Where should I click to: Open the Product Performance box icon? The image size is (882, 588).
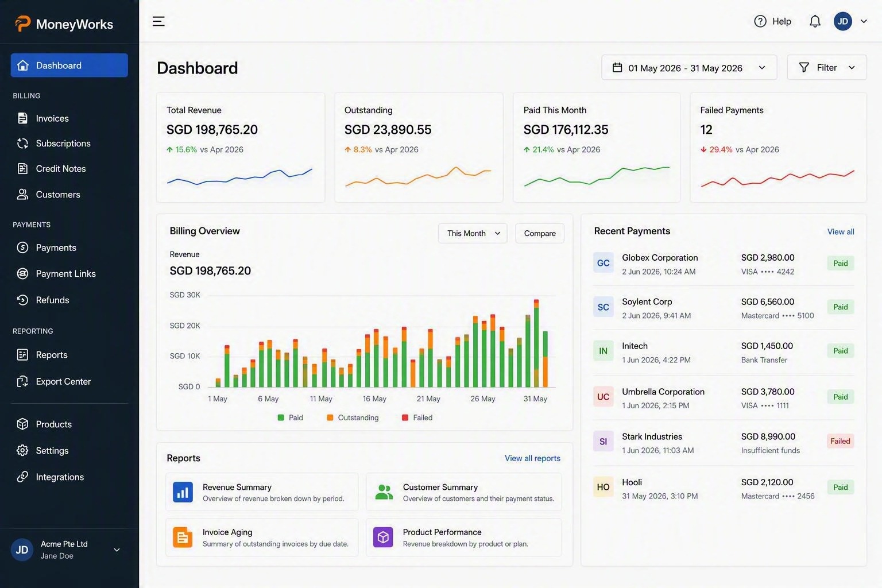coord(383,537)
